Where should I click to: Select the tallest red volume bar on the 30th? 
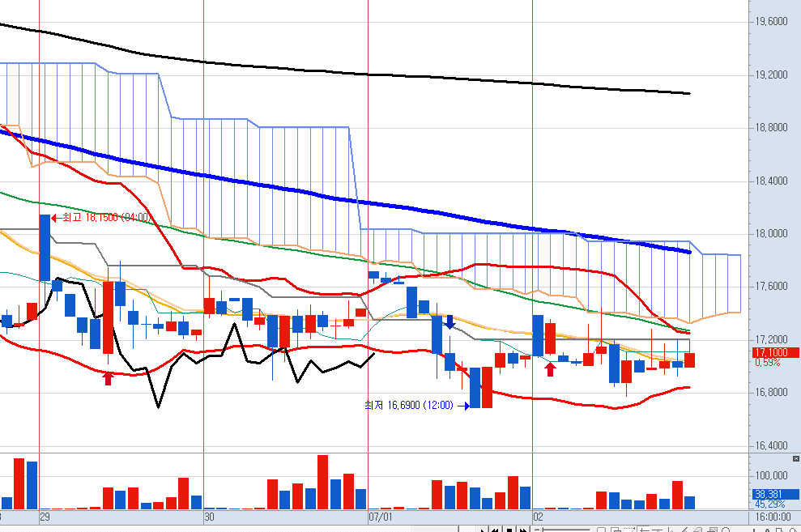pyautogui.click(x=322, y=482)
